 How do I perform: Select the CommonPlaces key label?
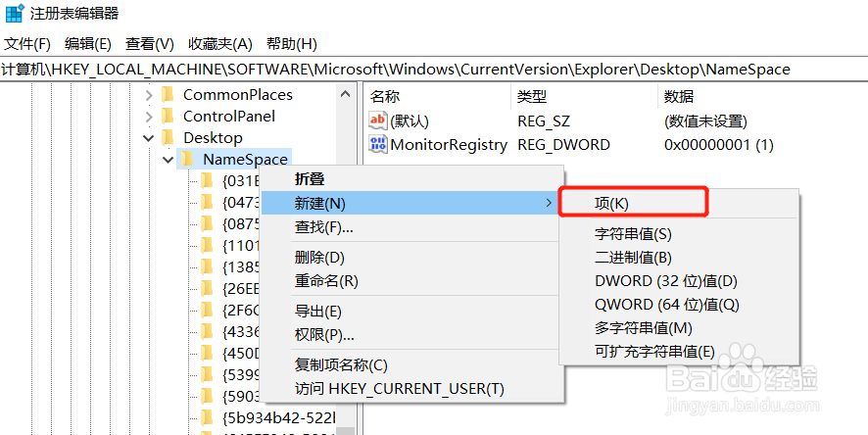(238, 95)
